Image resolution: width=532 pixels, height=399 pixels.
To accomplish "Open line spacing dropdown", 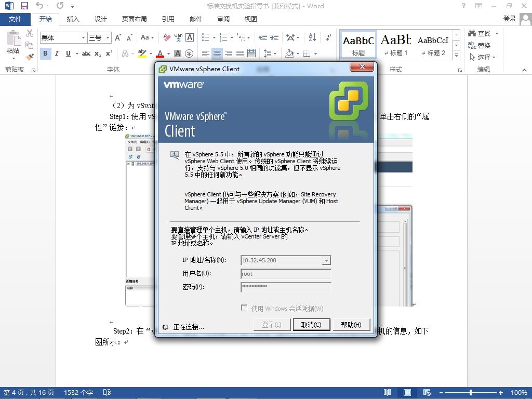I will [x=275, y=54].
